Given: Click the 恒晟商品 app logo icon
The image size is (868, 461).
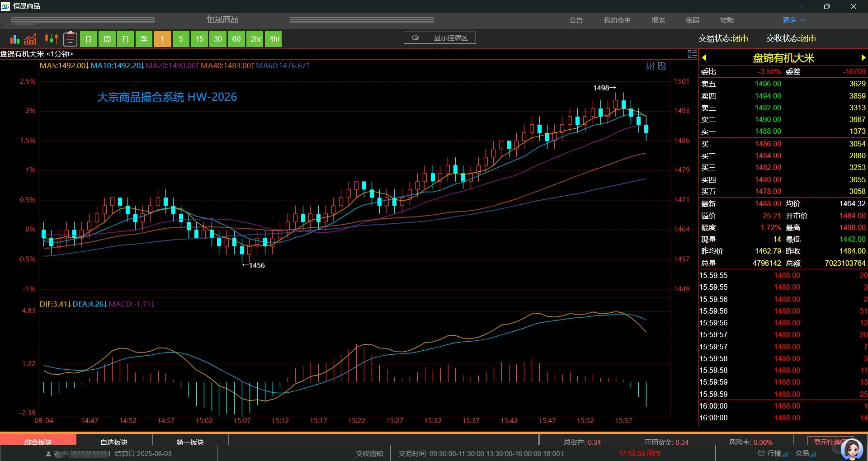Looking at the screenshot, I should [x=5, y=6].
